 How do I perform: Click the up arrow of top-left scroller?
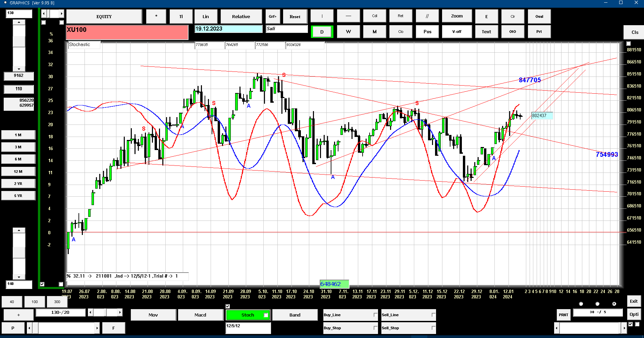click(x=19, y=22)
